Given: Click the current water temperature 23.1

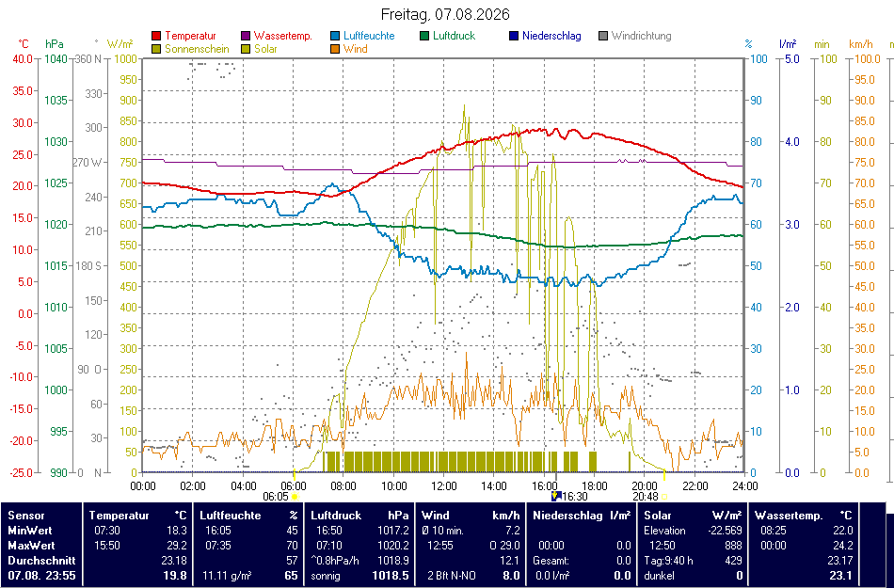Looking at the screenshot, I should click(840, 576).
